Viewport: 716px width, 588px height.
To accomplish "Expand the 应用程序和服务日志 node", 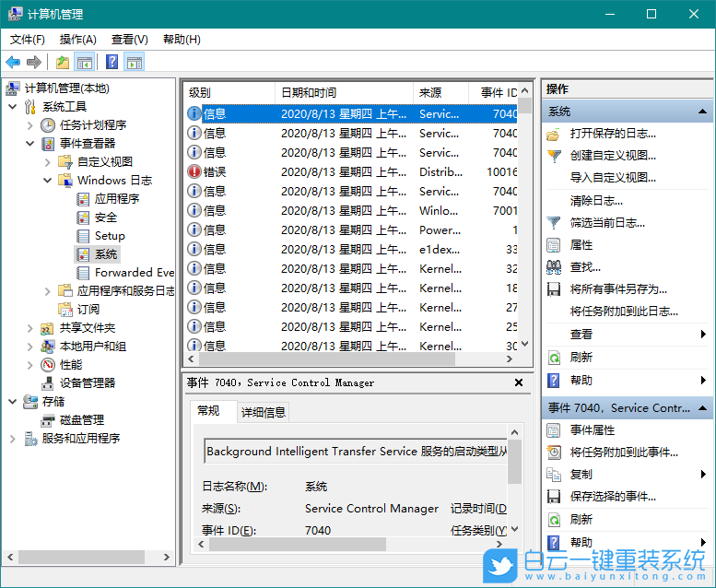I will click(x=48, y=291).
